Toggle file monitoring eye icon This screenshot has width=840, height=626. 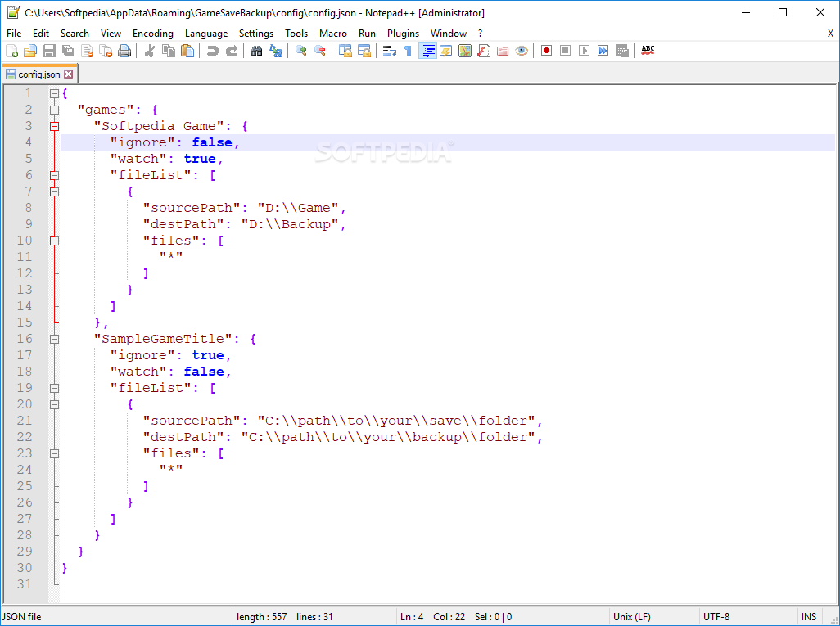[x=522, y=51]
